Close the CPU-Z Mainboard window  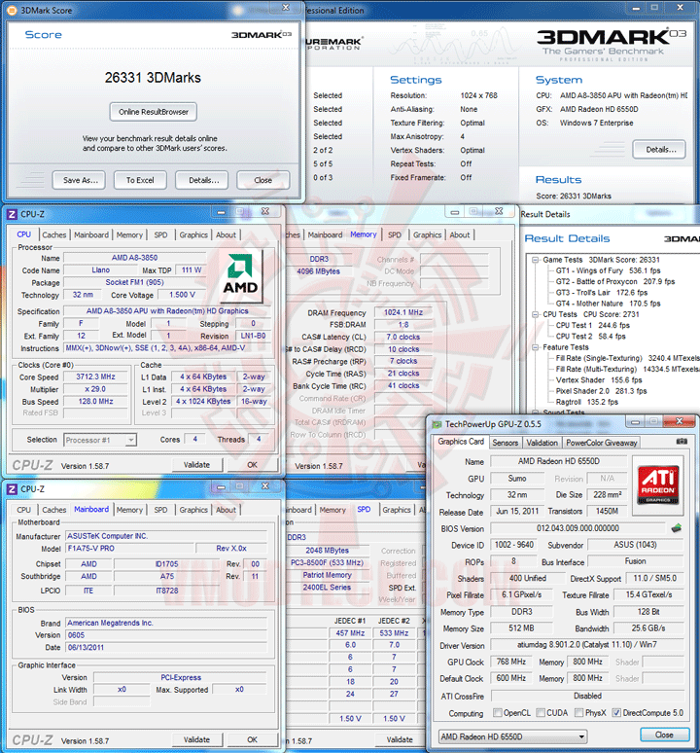264,486
